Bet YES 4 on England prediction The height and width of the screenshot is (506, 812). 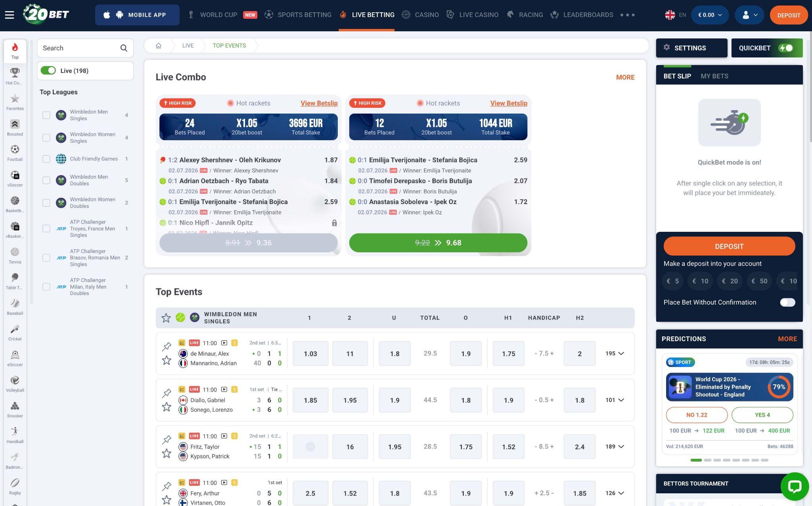[x=762, y=415]
